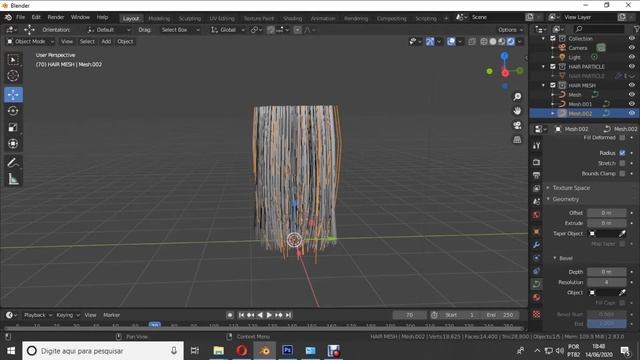Image resolution: width=640 pixels, height=360 pixels.
Task: Select the Rotate tool
Action: point(13,111)
